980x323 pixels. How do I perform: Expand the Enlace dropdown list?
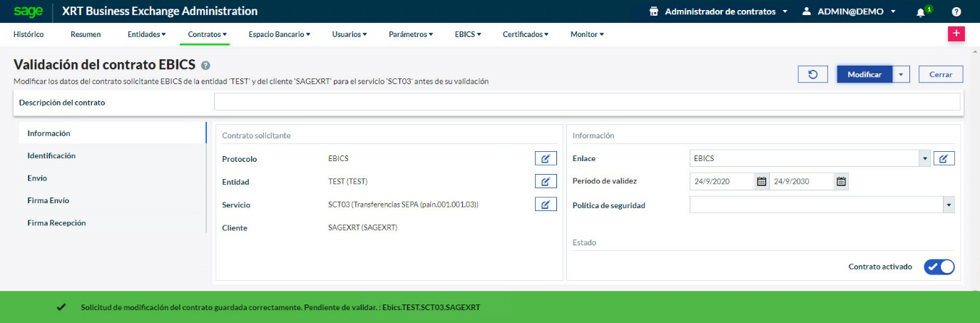925,158
